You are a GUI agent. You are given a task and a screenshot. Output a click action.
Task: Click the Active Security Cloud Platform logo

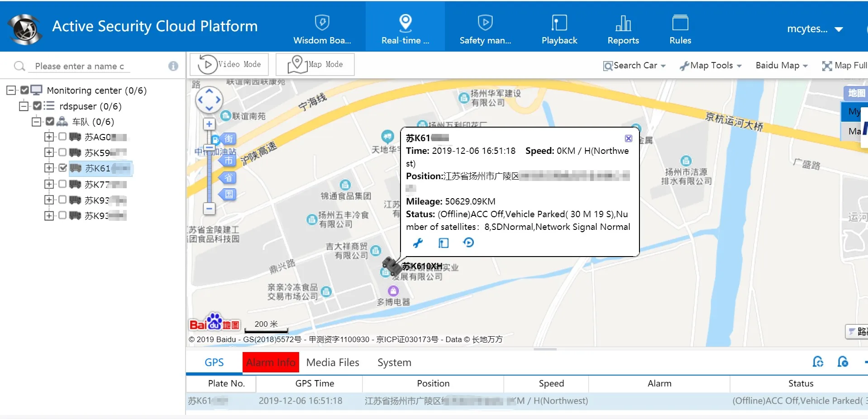[26, 29]
